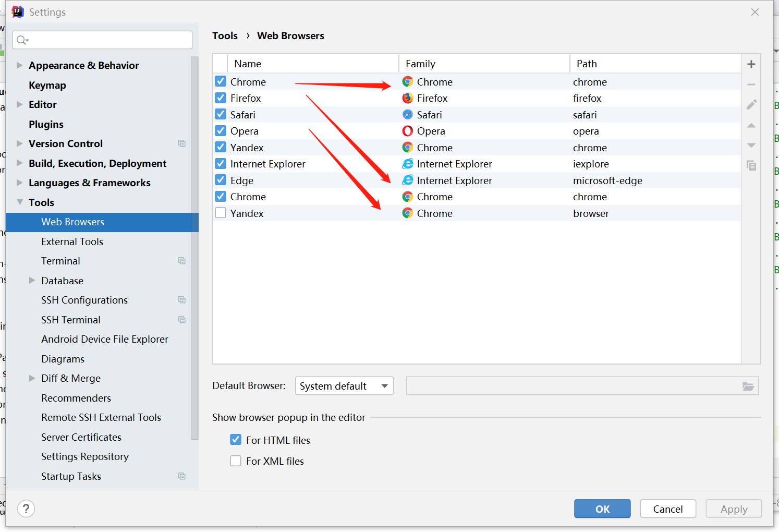Collapse the Tools section
The height and width of the screenshot is (532, 779).
pyautogui.click(x=19, y=202)
